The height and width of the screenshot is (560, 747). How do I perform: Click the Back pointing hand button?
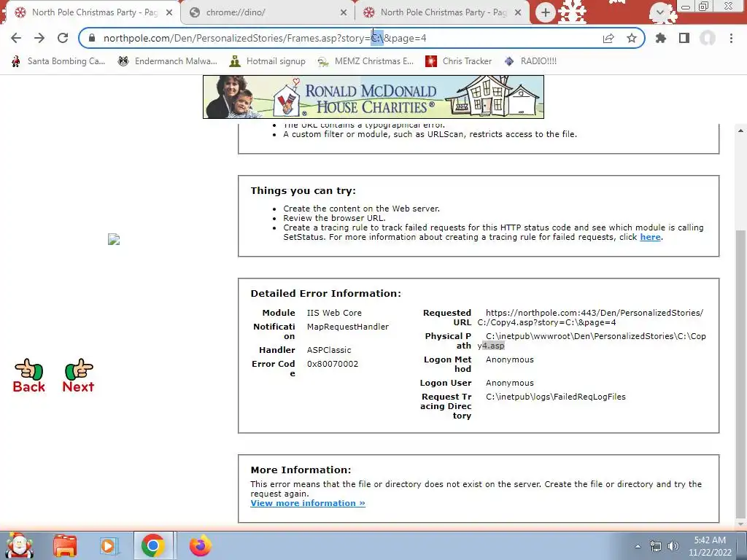[x=28, y=376]
